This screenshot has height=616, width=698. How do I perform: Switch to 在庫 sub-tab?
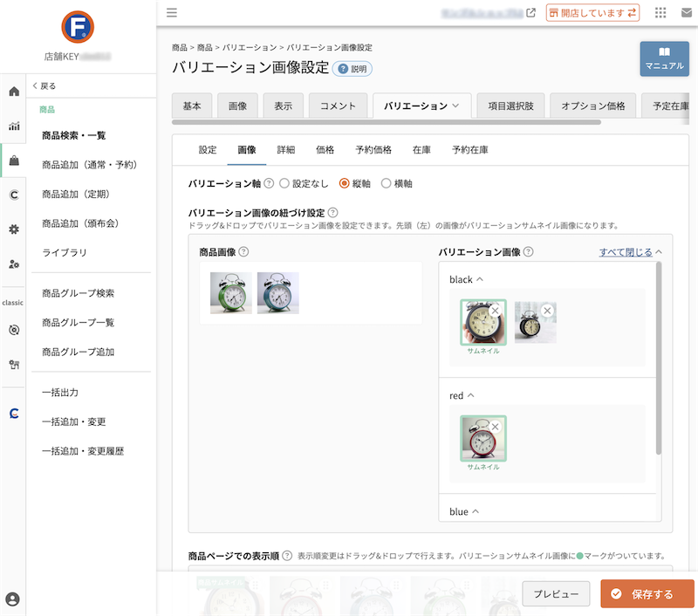click(421, 150)
